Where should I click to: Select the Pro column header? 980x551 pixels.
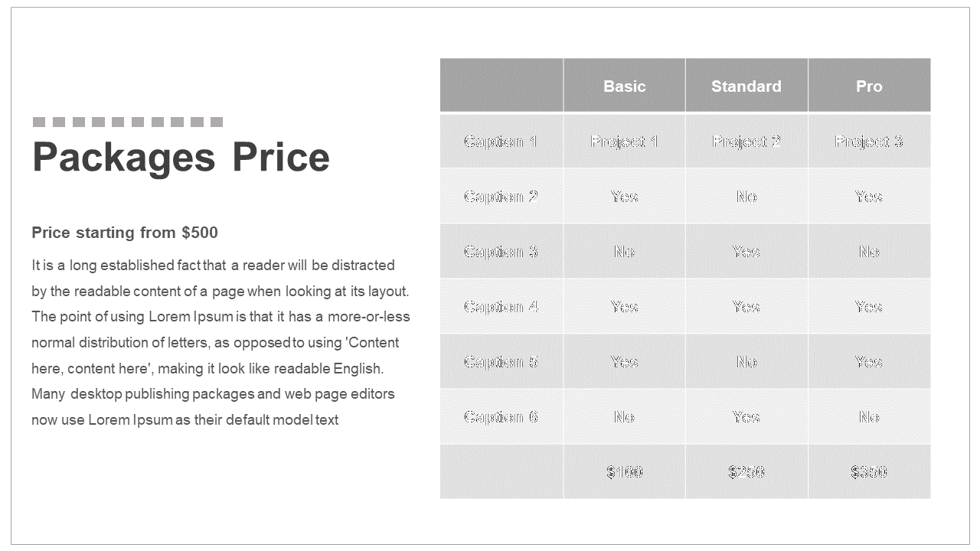(869, 86)
